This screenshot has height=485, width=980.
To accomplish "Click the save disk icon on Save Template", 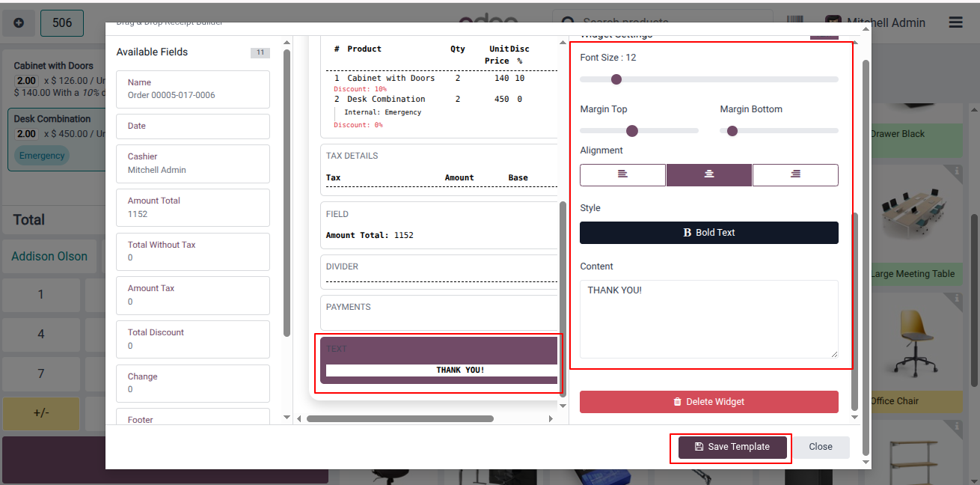I will click(x=699, y=447).
